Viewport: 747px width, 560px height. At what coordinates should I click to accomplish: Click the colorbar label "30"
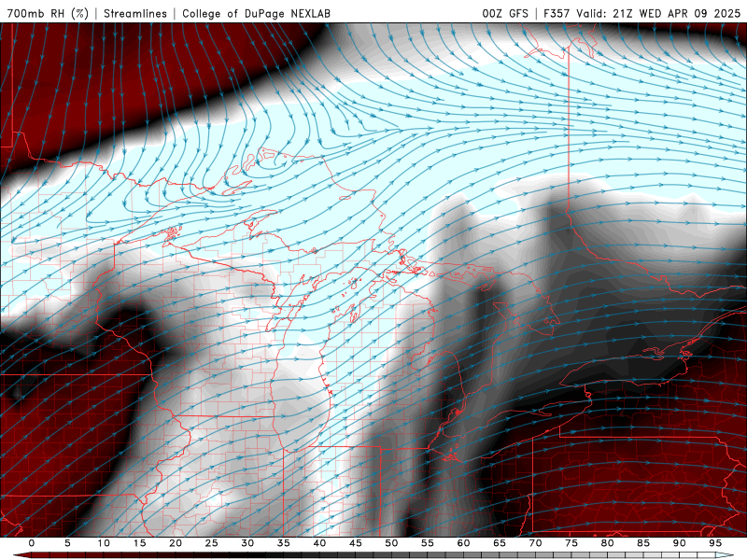[x=247, y=543]
